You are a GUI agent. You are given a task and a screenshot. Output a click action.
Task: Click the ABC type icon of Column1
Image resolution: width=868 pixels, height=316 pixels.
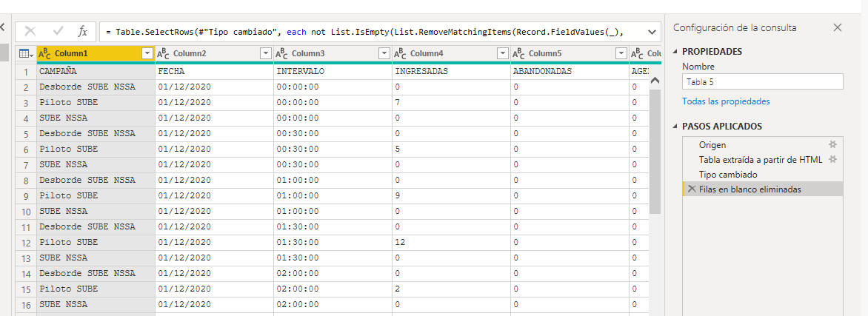point(45,54)
